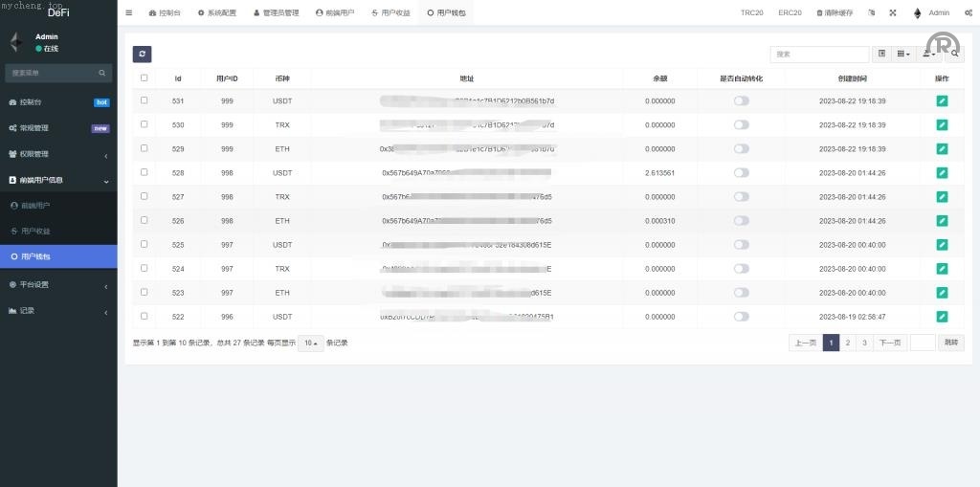Open 用户收益 in the sidebar
This screenshot has width=980, height=487.
pyautogui.click(x=36, y=231)
